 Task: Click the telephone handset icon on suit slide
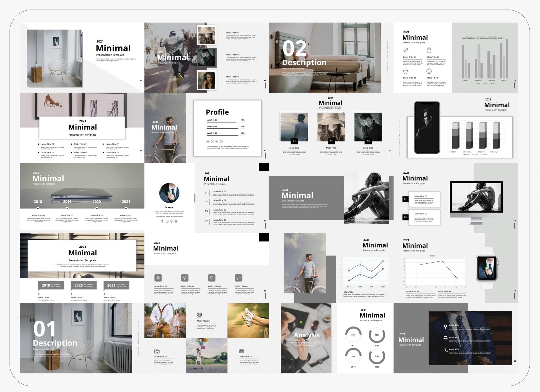(x=445, y=350)
